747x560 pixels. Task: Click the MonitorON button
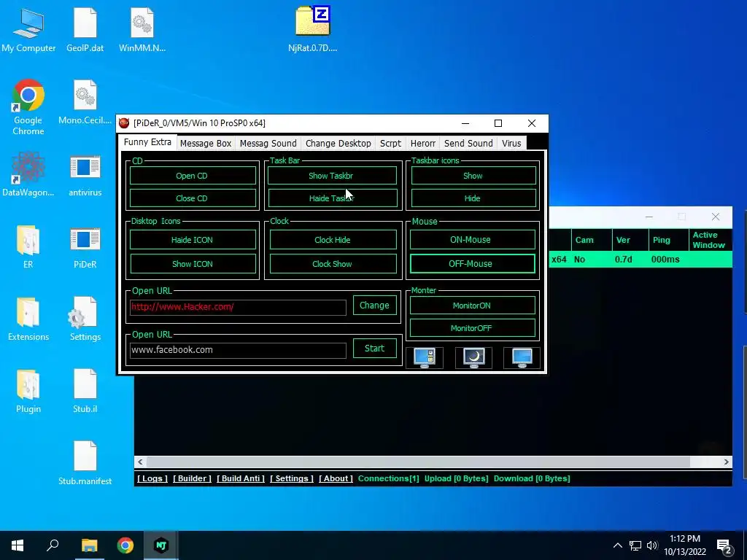point(472,306)
